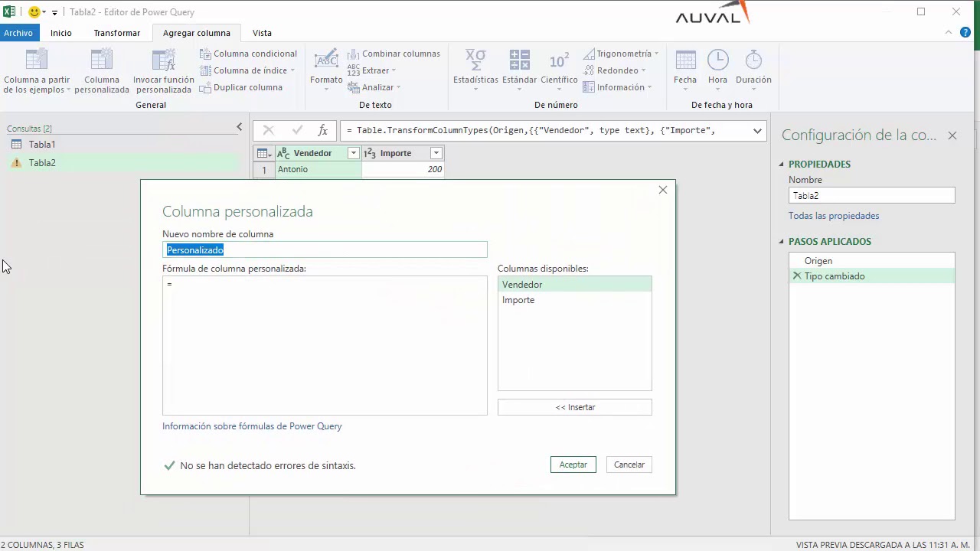Open Quick Access toolbar customize arrow
Viewport: 980px width, 551px height.
pos(54,12)
